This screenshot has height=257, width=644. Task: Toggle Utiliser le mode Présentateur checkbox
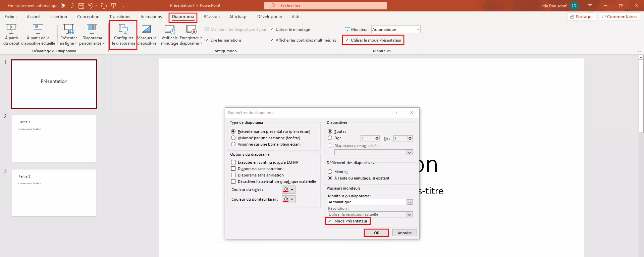pyautogui.click(x=347, y=40)
